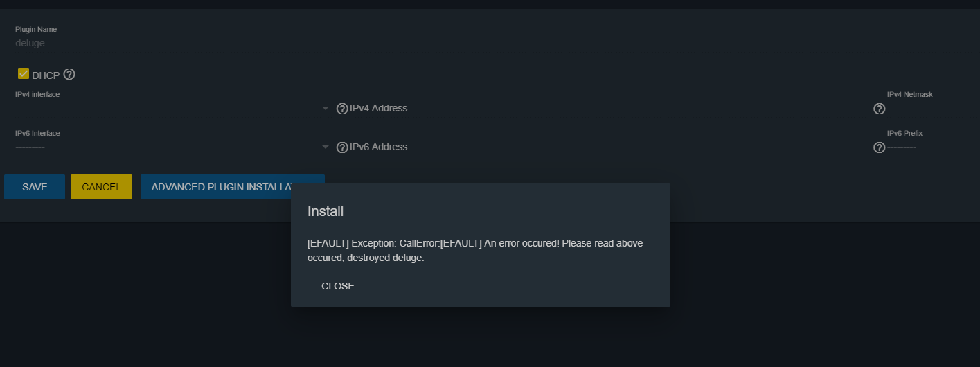Close the Install error dialog
This screenshot has height=367, width=980.
pos(338,286)
